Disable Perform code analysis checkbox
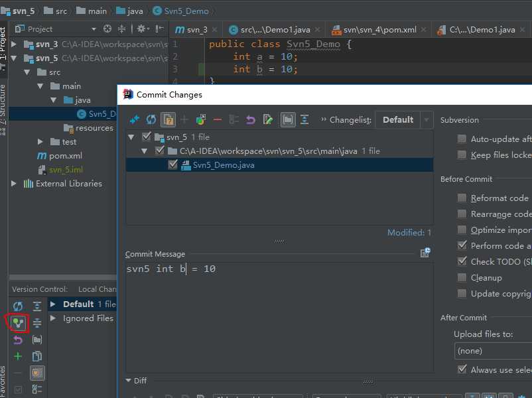 tap(462, 245)
